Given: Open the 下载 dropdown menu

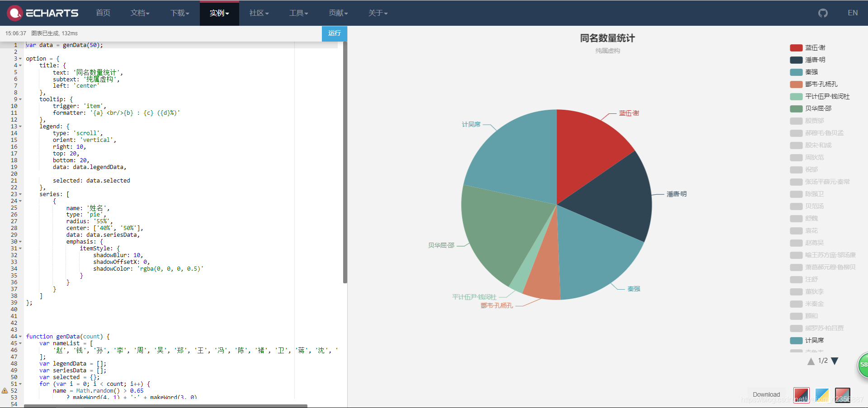Looking at the screenshot, I should coord(180,13).
